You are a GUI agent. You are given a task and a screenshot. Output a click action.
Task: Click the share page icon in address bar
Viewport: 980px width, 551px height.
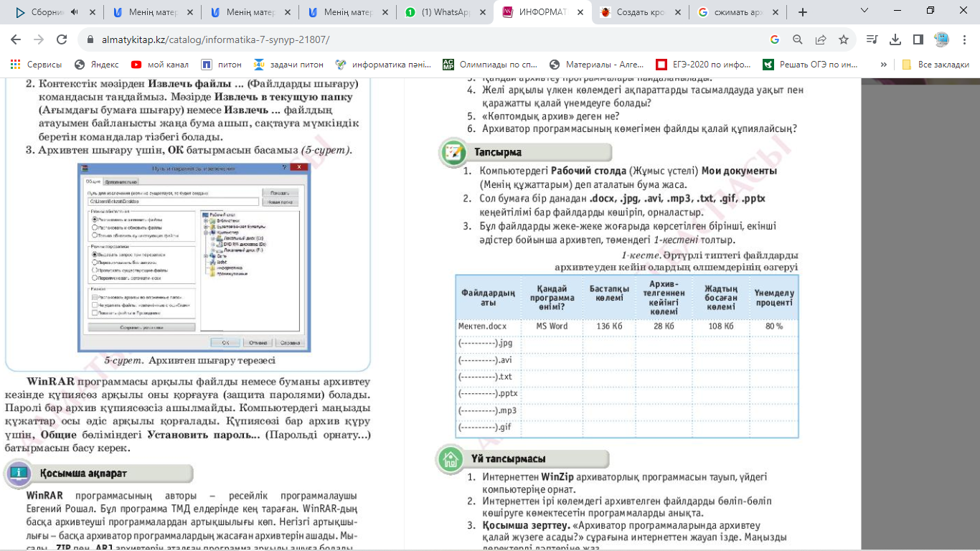[821, 40]
